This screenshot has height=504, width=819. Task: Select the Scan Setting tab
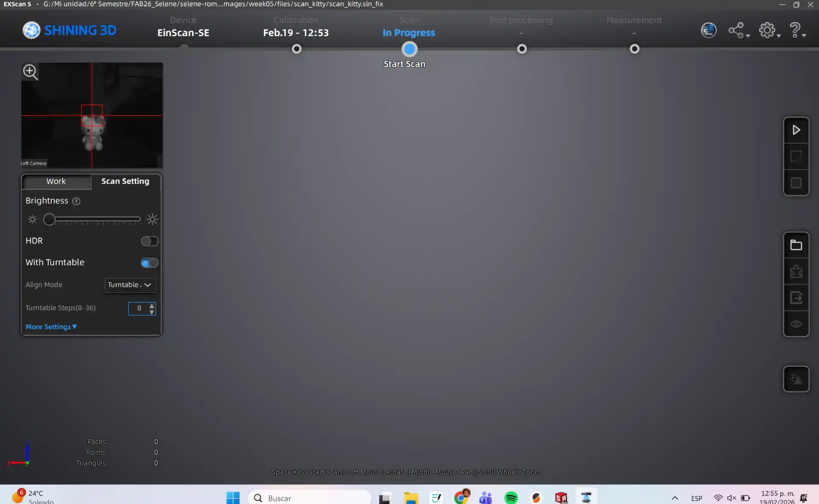click(x=125, y=181)
